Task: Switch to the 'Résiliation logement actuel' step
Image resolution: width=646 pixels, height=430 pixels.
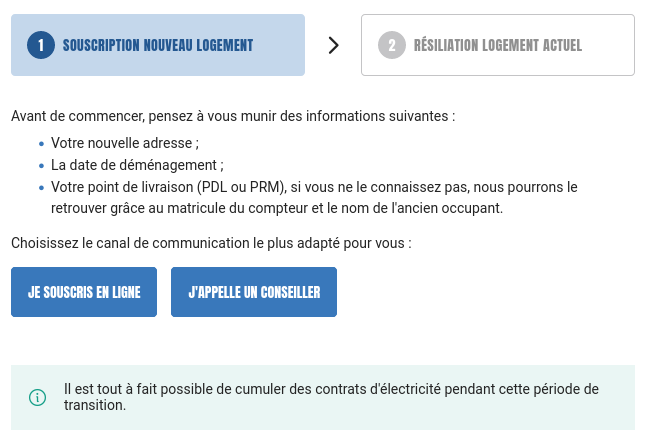Action: (498, 45)
